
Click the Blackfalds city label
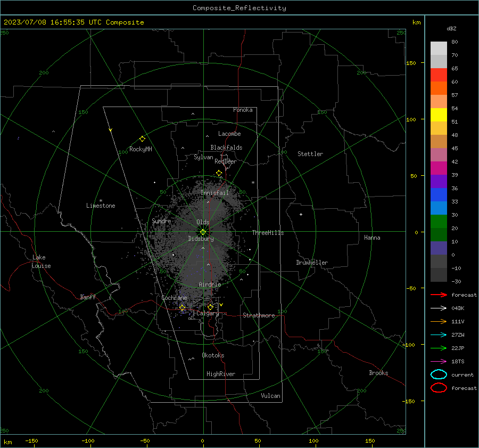[226, 148]
